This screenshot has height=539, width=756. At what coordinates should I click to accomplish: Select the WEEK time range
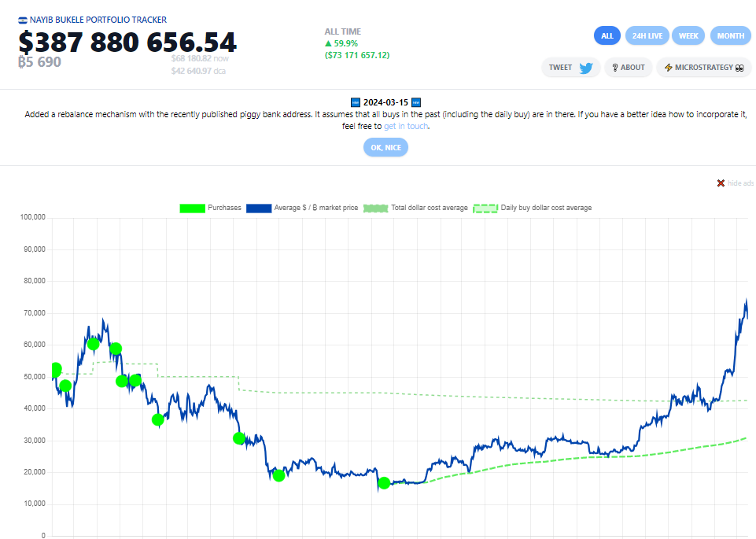coord(688,36)
